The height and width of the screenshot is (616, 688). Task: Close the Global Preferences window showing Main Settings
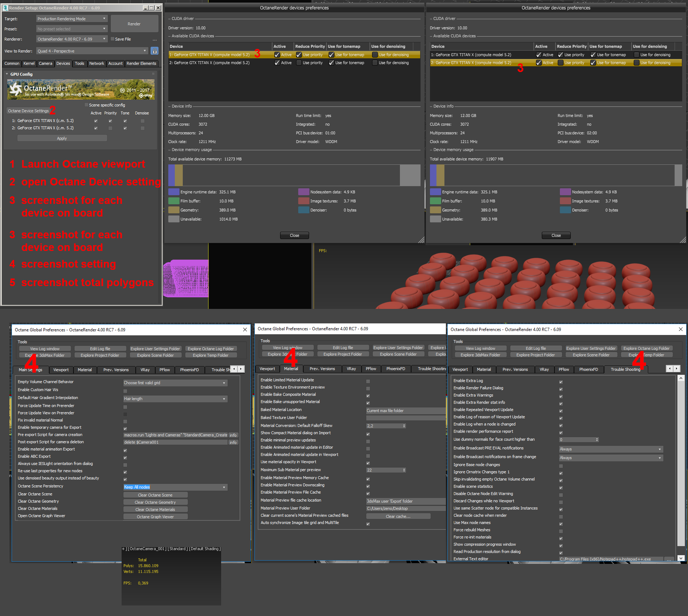click(245, 330)
